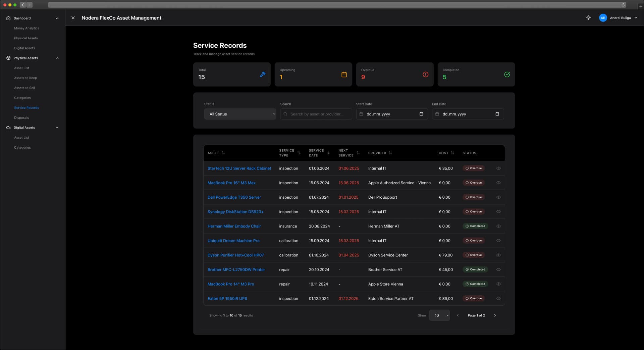Go to the previous results page
Viewport: 644px width, 350px height.
click(458, 315)
